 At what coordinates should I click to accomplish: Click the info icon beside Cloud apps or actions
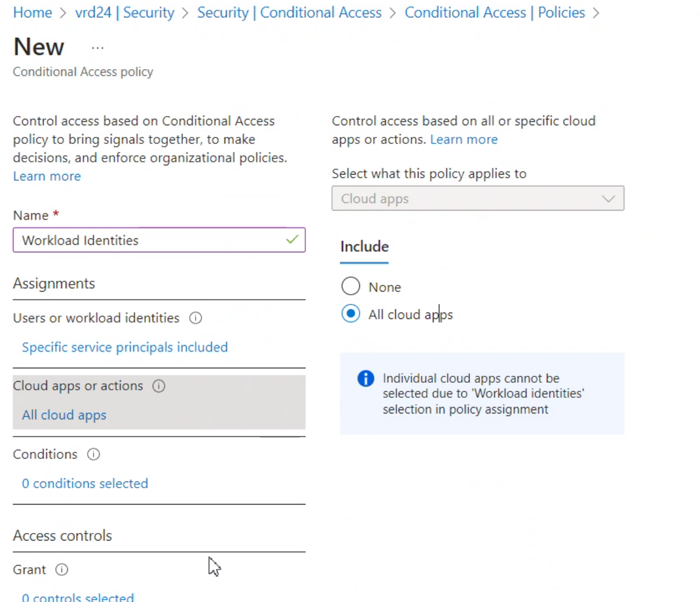click(158, 386)
